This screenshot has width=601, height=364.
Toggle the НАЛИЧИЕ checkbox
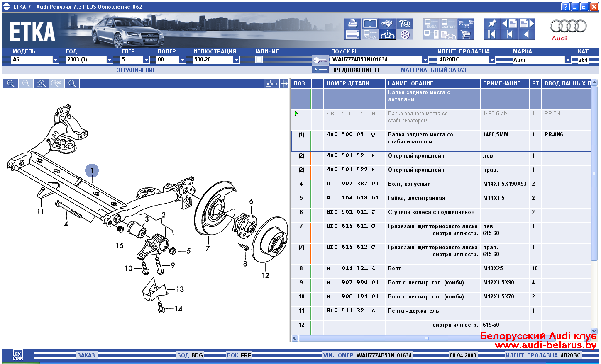[259, 60]
